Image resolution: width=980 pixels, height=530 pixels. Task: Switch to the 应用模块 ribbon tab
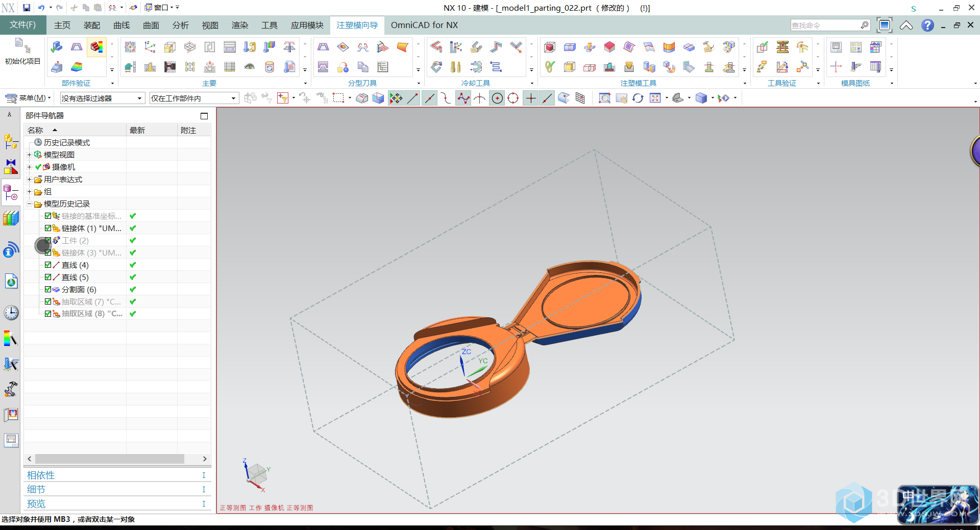[x=307, y=25]
